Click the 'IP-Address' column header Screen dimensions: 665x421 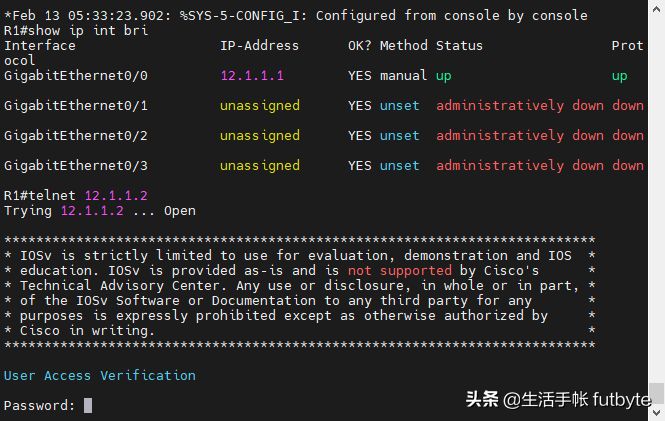tap(260, 46)
